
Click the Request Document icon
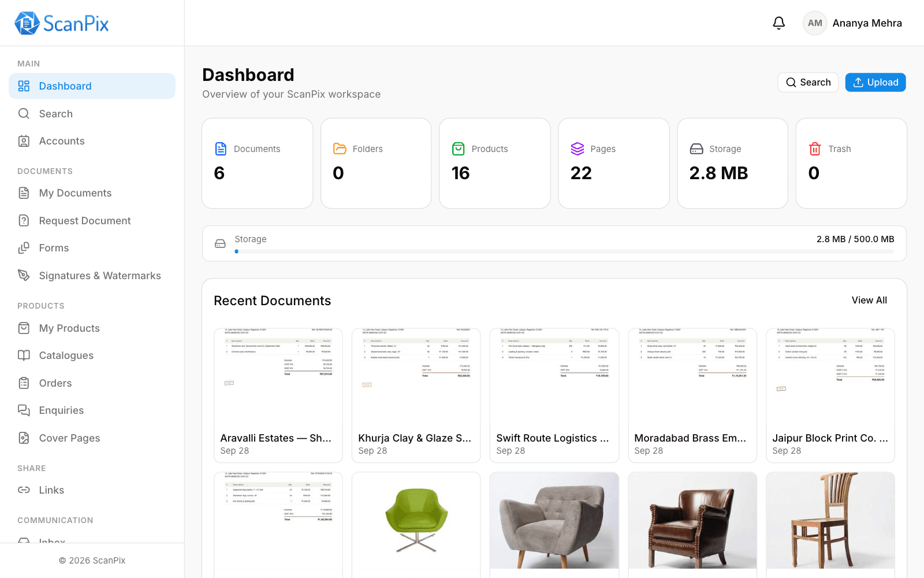coord(24,220)
